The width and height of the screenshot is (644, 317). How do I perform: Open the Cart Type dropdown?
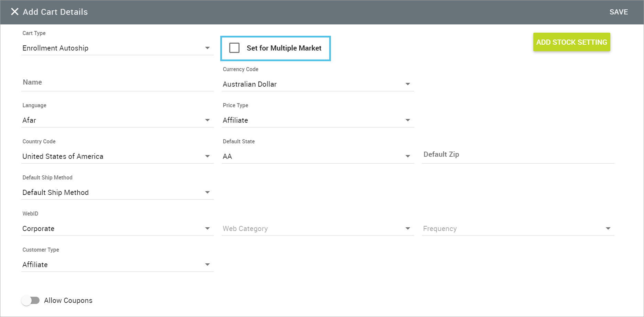point(117,48)
